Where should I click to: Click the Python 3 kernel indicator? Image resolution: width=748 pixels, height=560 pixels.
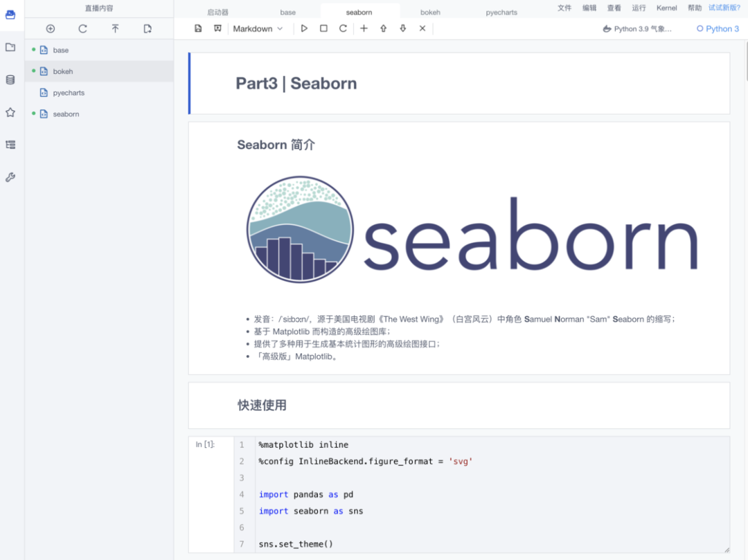pos(718,29)
